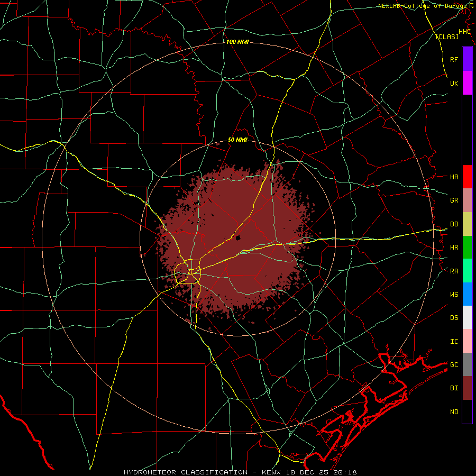Click the RF purple legend swatch
Viewport: 476px width, 476px height.
click(x=467, y=59)
